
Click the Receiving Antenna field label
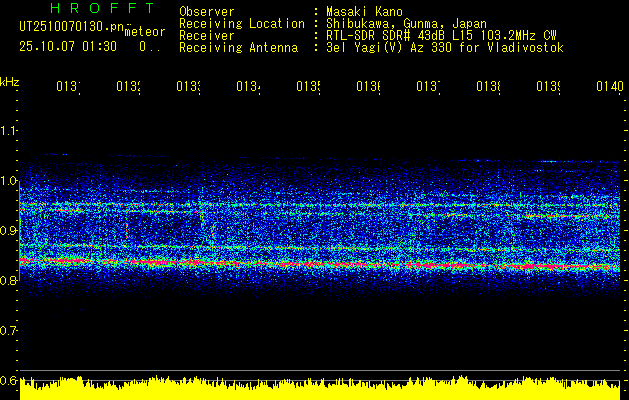coord(238,47)
